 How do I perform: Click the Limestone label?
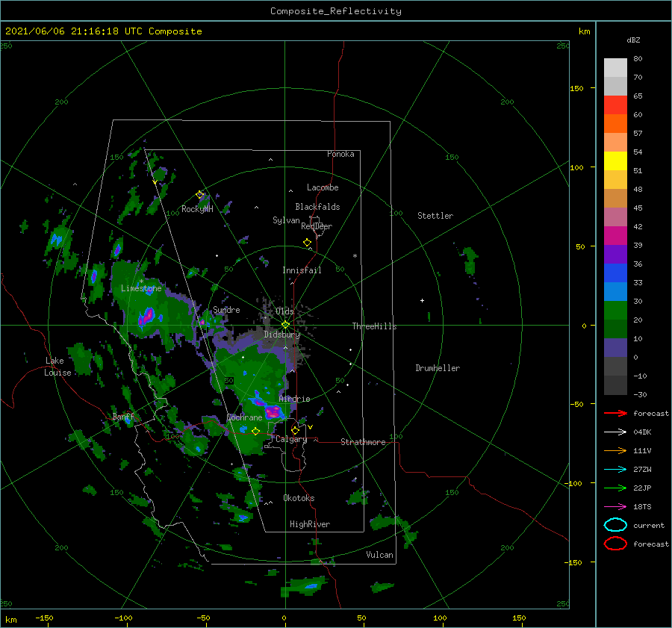point(141,288)
